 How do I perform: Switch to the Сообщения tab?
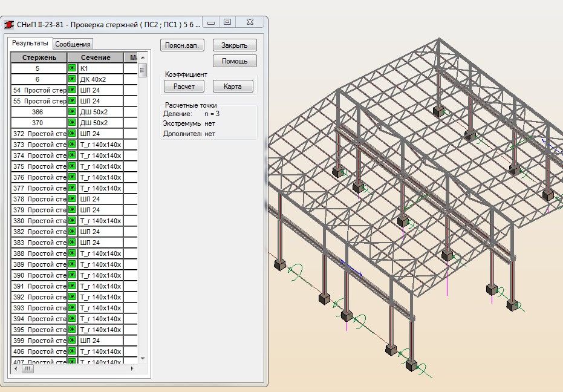click(x=73, y=44)
